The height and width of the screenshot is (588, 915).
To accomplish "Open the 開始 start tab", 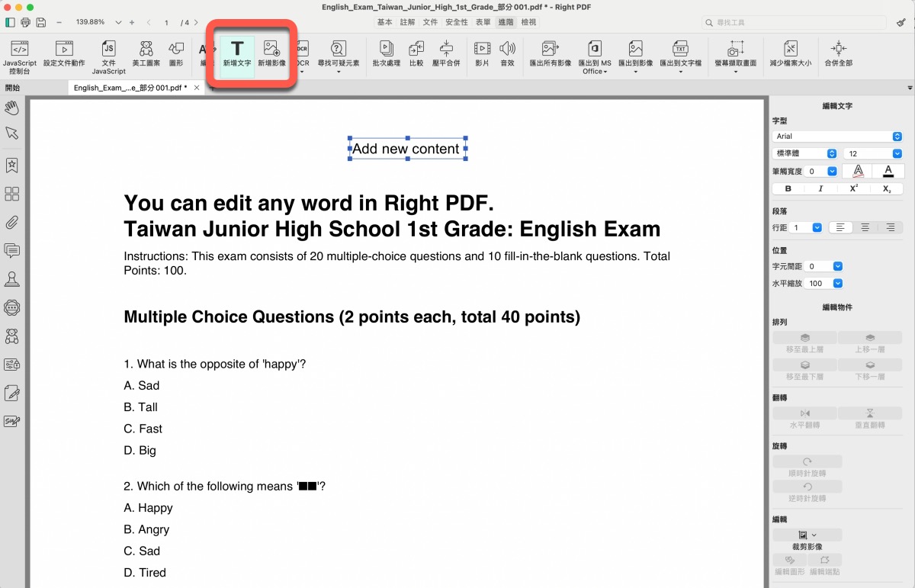I will coord(12,88).
